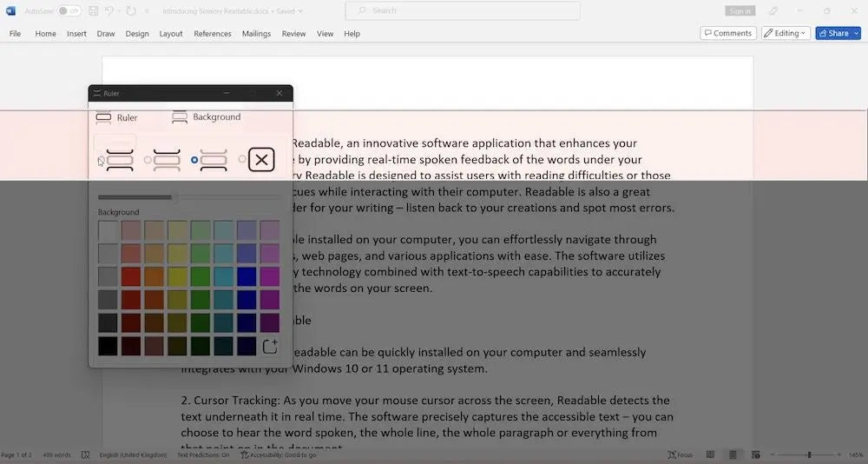Open Focus mode from status bar
Image resolution: width=868 pixels, height=464 pixels.
(x=681, y=454)
